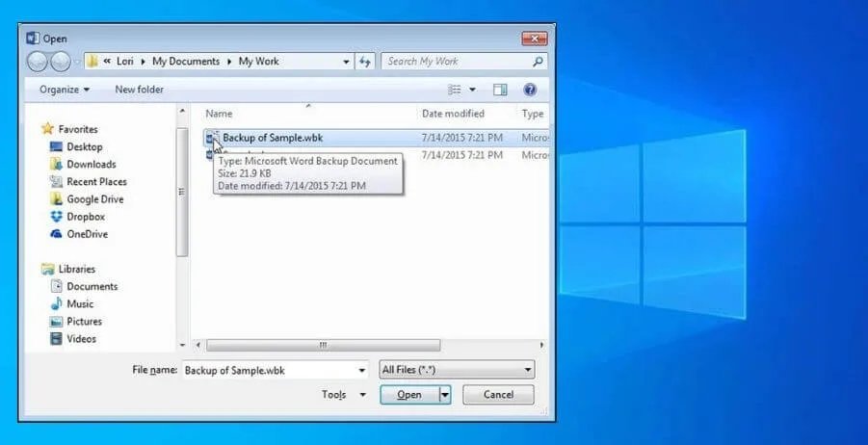
Task: Click the horizontal scrollbar in file list
Action: [x=323, y=345]
